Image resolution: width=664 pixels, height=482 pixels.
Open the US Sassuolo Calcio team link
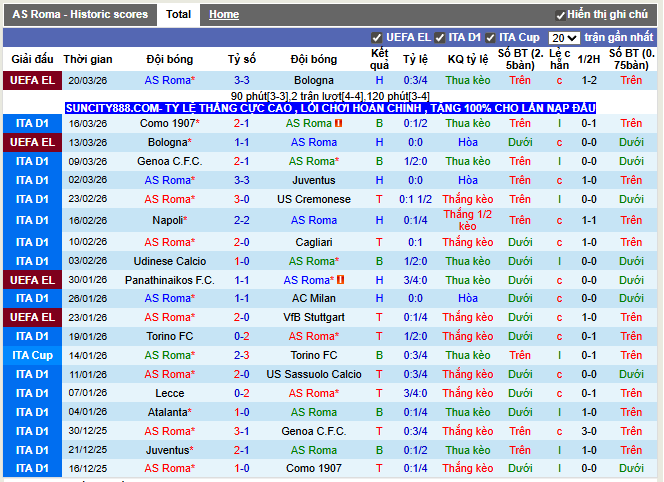[x=314, y=375]
